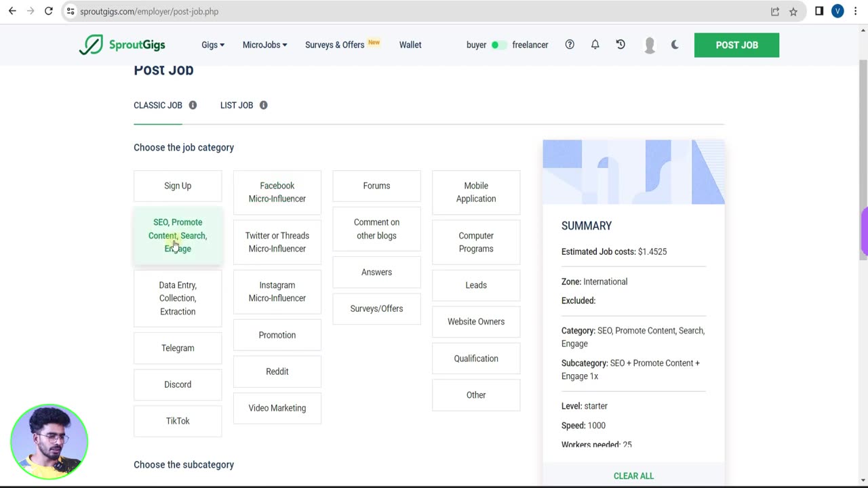Open the notifications bell

coord(595,45)
